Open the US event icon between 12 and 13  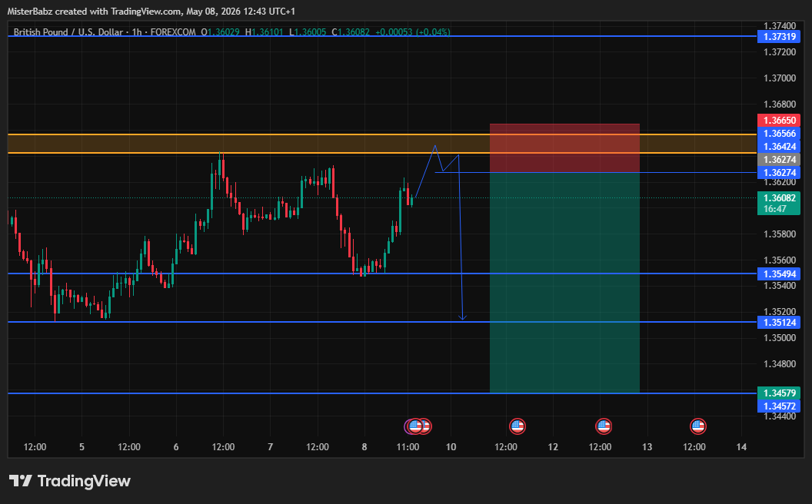pyautogui.click(x=604, y=426)
